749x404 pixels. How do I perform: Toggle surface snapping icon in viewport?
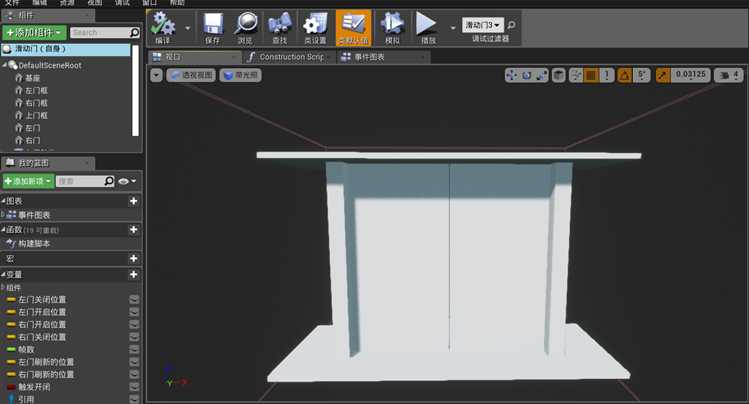[x=576, y=75]
